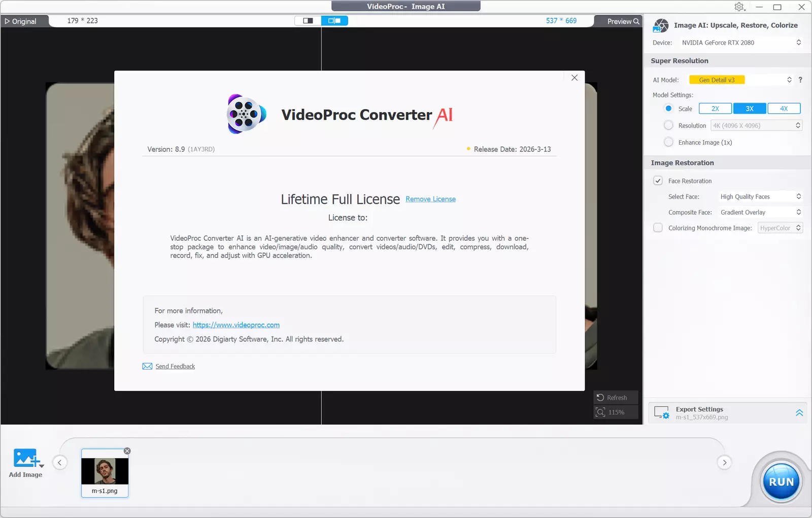Click the 115% zoom level button
Screen dimensions: 812x518
point(616,412)
